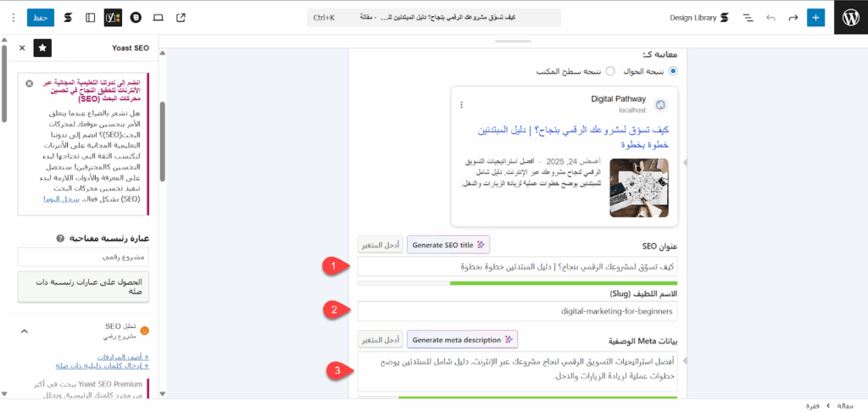Open the Yoast SEO sidebar icon in toolbar
Screen dimensions: 868x412
pyautogui.click(x=113, y=17)
